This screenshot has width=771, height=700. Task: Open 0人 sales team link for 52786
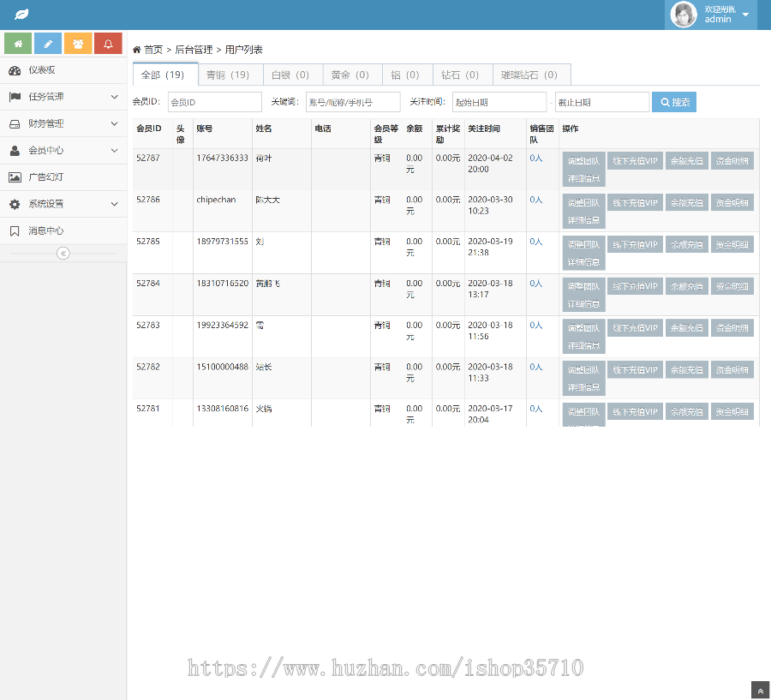click(x=536, y=200)
